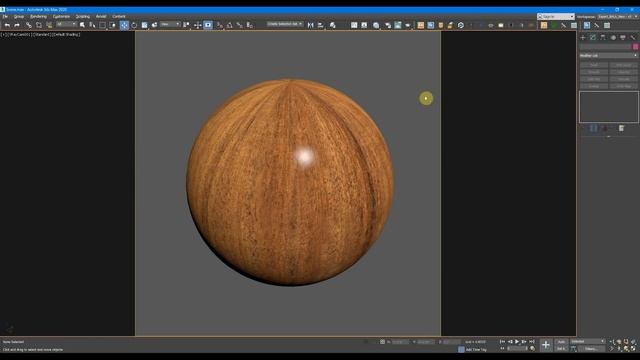The image size is (640, 360).
Task: Toggle Pin Stack under modifier stack
Action: pos(583,129)
